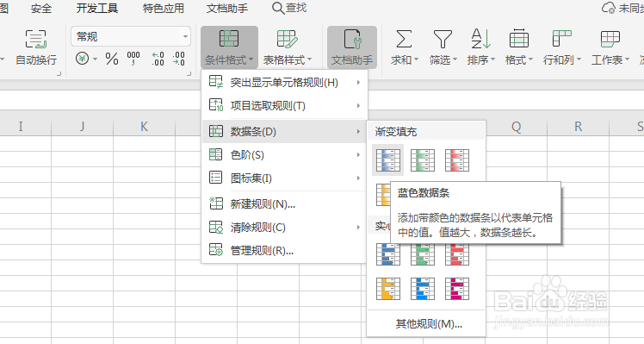Click the 排序 sort icon
The height and width of the screenshot is (344, 644).
[x=480, y=39]
